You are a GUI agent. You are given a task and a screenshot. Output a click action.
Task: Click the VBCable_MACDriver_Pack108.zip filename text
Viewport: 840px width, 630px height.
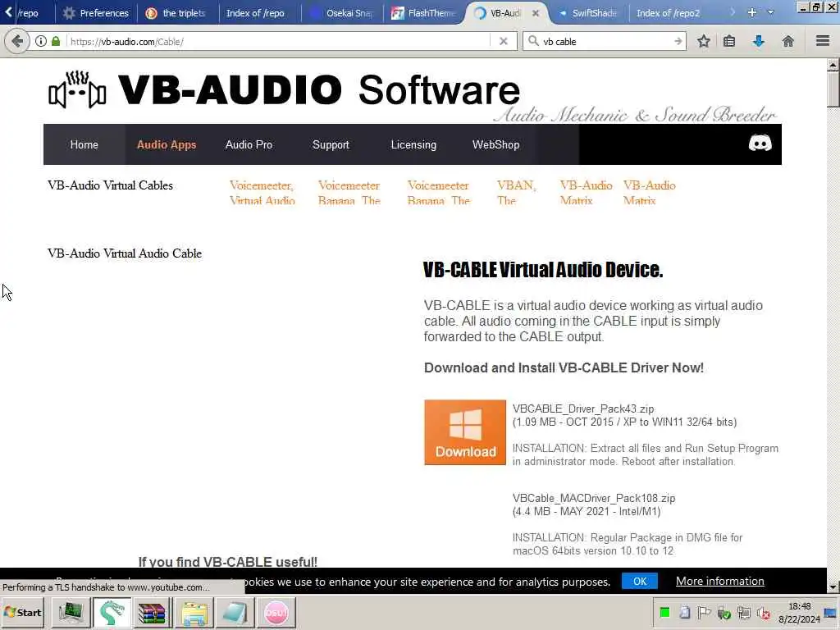point(594,498)
